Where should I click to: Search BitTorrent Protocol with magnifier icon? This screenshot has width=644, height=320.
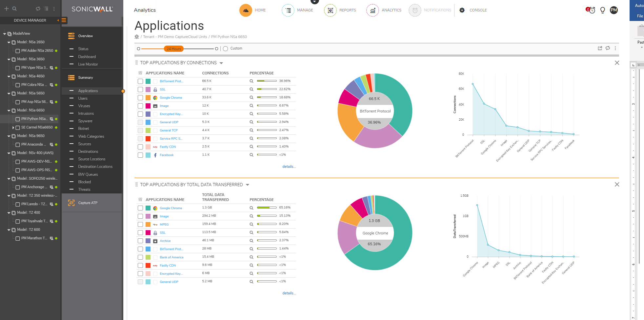tap(252, 81)
